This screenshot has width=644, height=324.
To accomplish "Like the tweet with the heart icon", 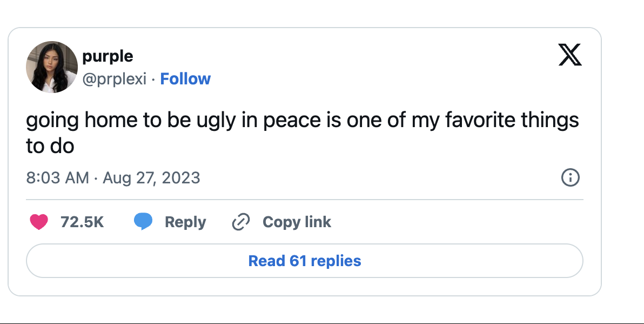I will tap(39, 222).
